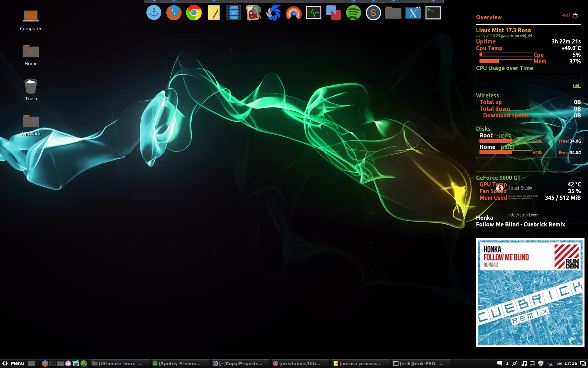This screenshot has width=588, height=368.
Task: Open the file manager folder in the dock
Action: pyautogui.click(x=393, y=13)
